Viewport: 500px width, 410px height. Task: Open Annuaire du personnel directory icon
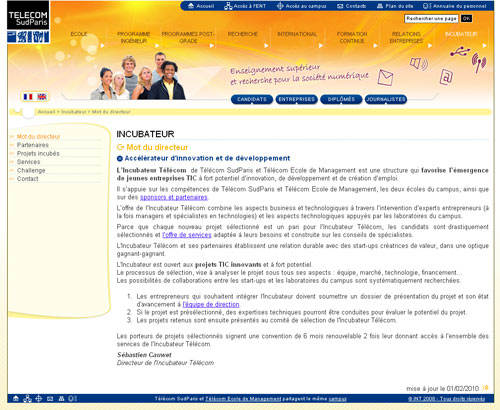pos(427,6)
